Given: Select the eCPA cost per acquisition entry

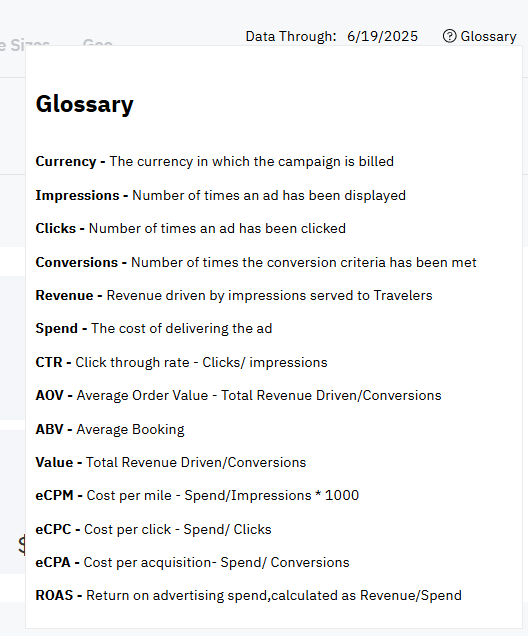Looking at the screenshot, I should 192,562.
